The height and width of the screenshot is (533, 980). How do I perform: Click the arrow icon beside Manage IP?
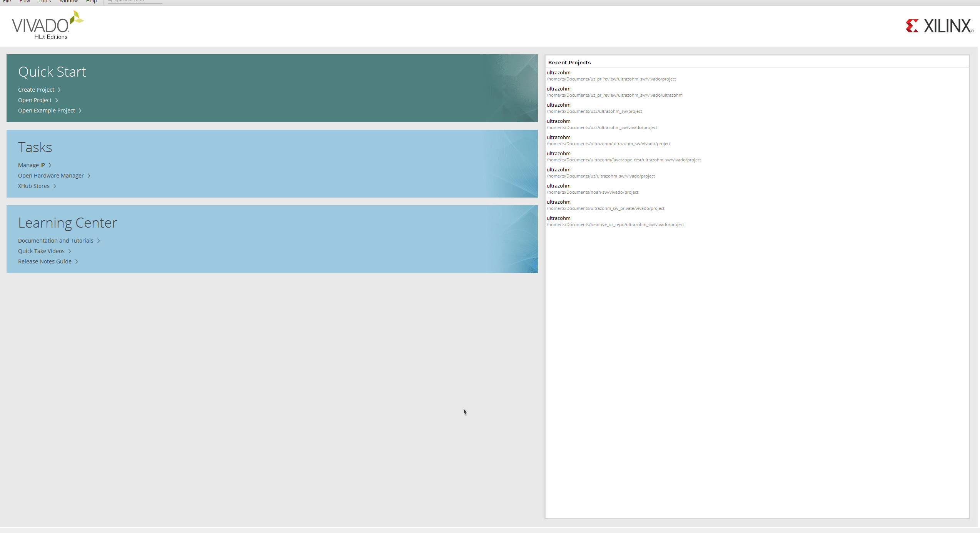50,165
